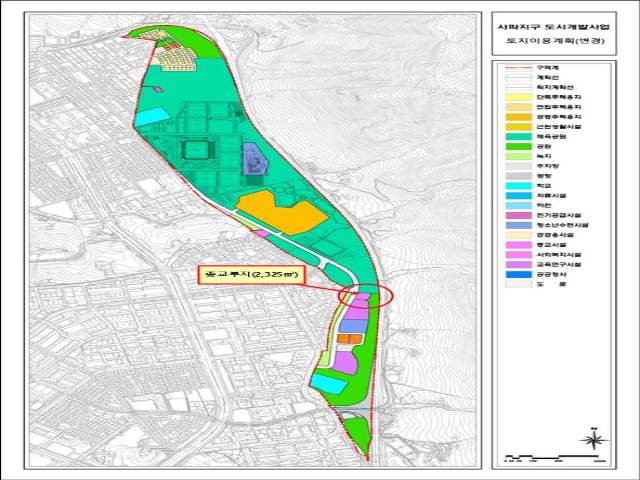Image resolution: width=640 pixels, height=480 pixels.
Task: Click the large orange zone on the map
Action: (282, 213)
